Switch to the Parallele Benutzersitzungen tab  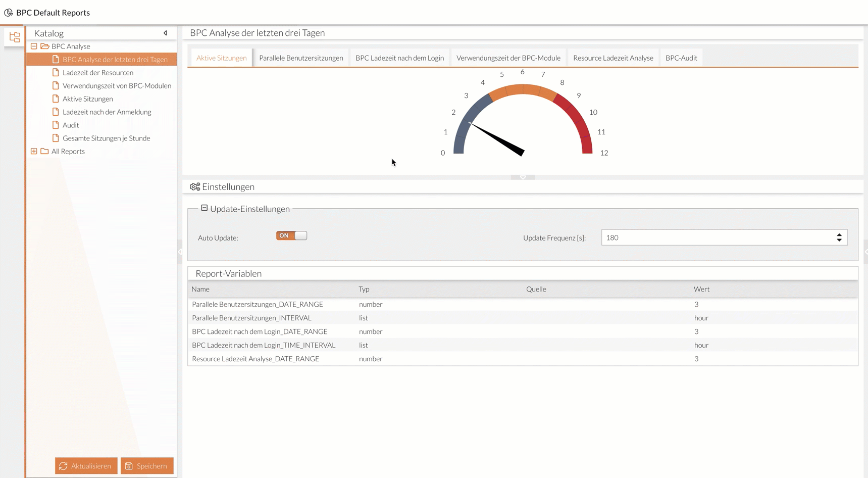pyautogui.click(x=301, y=58)
